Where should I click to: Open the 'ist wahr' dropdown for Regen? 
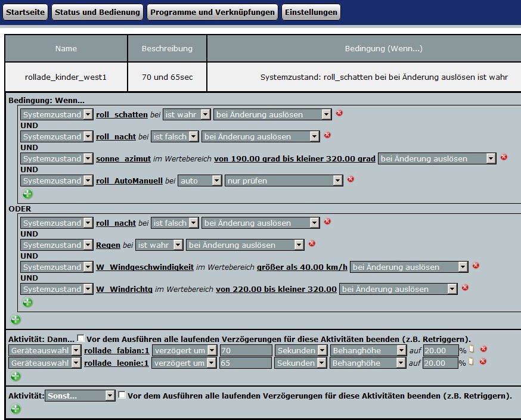pos(160,245)
